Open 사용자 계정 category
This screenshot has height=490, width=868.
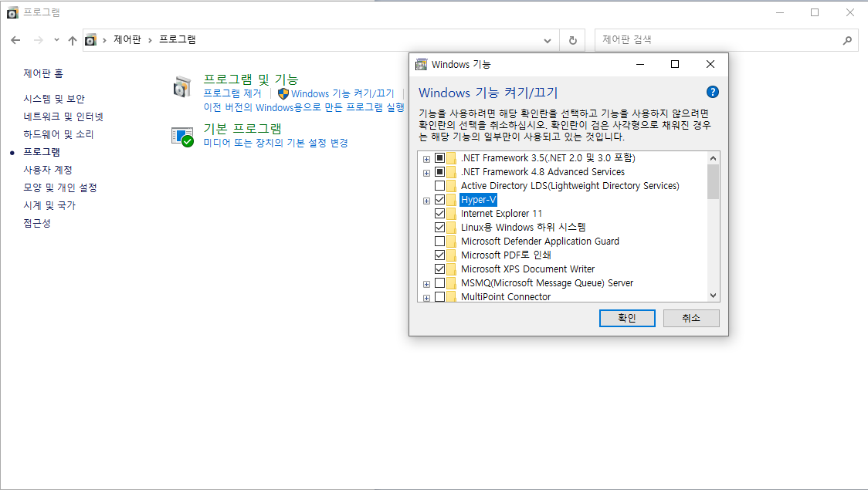[x=48, y=169]
